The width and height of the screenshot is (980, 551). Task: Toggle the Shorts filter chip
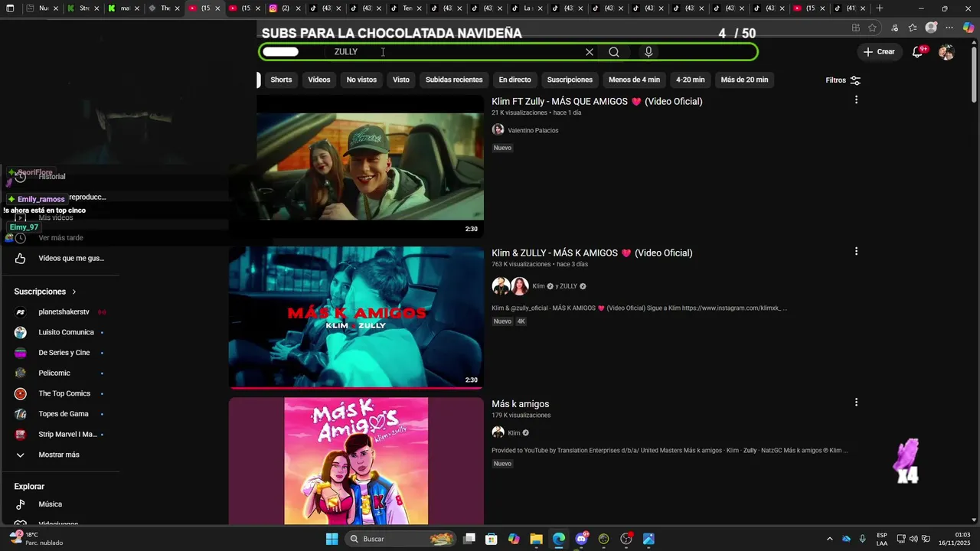coord(281,80)
